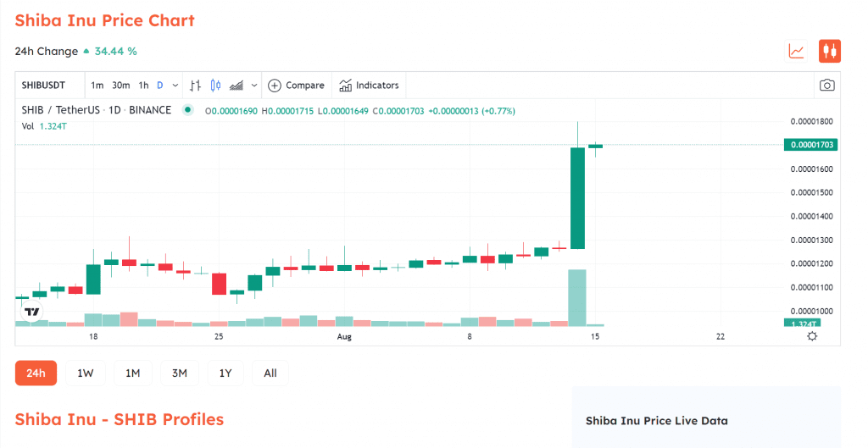Select the 1h interval

(143, 86)
